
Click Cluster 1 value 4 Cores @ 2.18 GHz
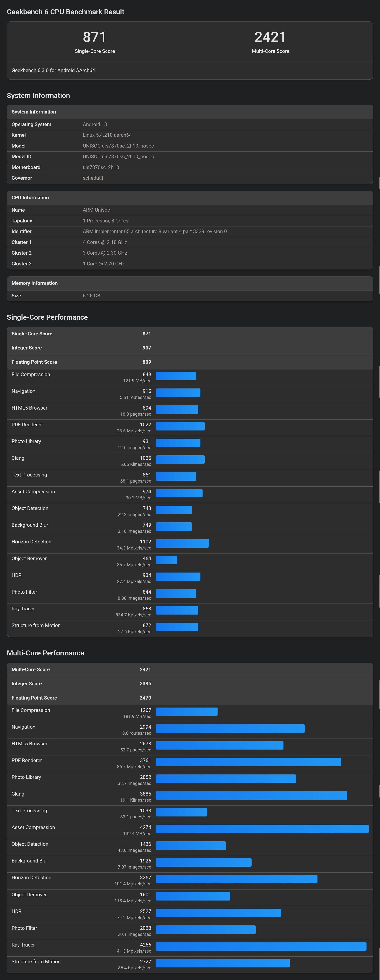[x=105, y=242]
